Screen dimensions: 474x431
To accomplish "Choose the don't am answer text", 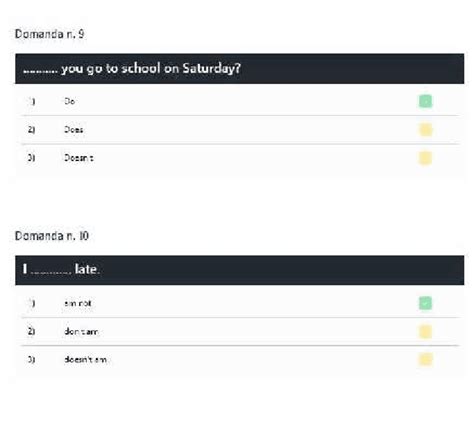I will point(81,331).
